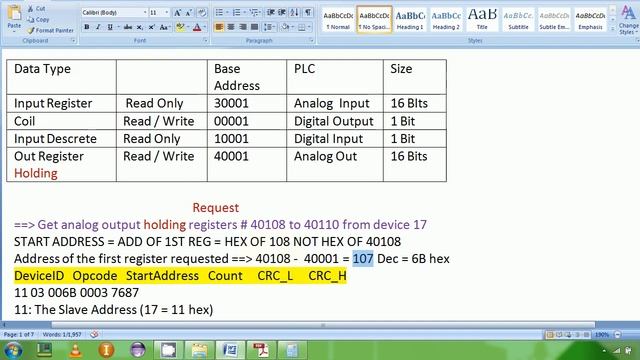Activate the Format Painter tool
Viewport: 640px width, 360px height.
(51, 30)
